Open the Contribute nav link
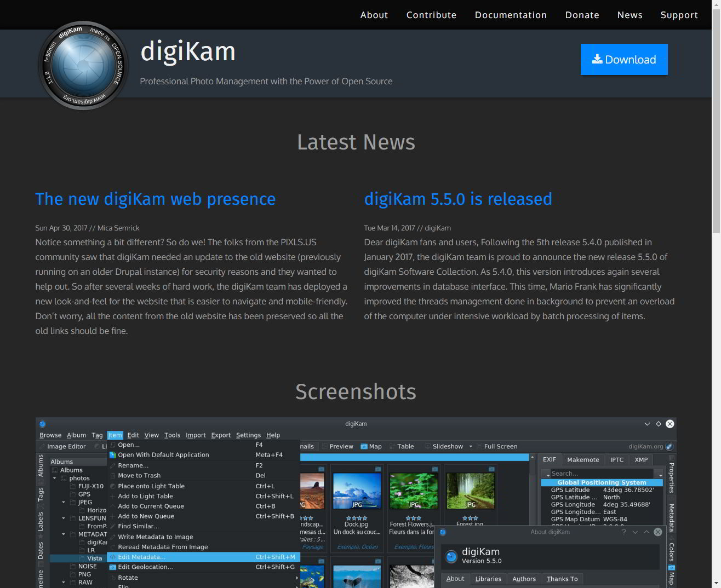Screen dimensions: 721x588 point(431,15)
